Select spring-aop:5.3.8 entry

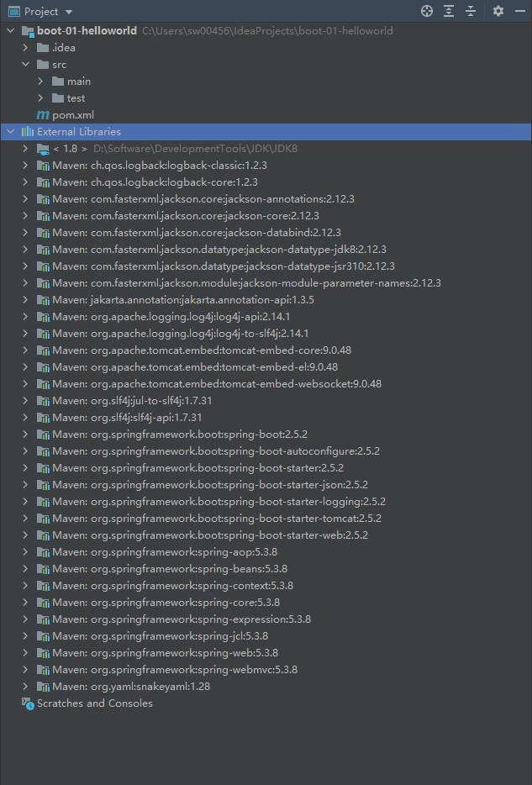point(165,552)
